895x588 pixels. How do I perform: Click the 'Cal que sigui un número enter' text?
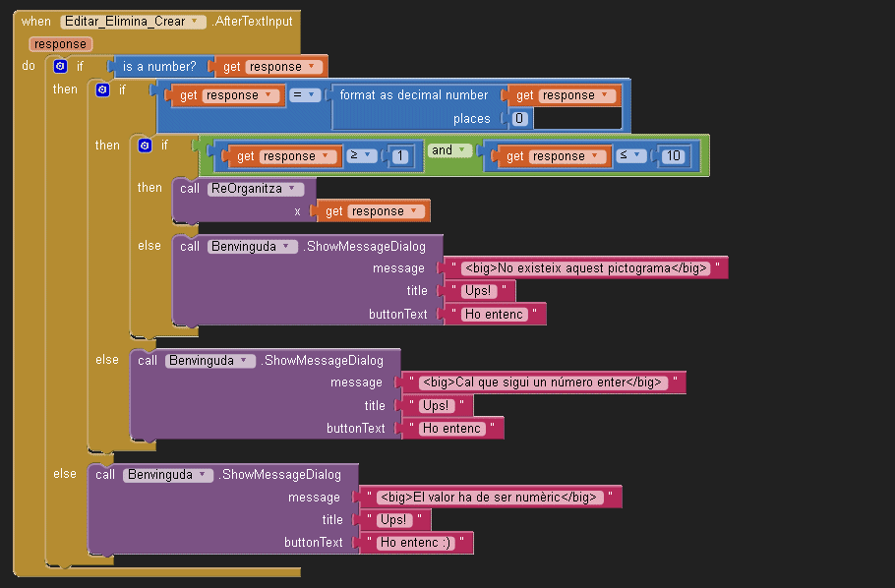tap(544, 382)
